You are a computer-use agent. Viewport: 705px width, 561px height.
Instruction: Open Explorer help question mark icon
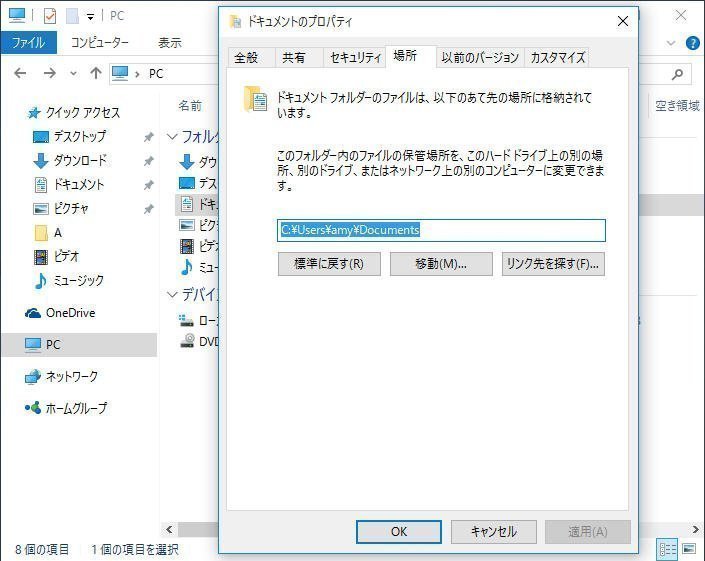[x=692, y=43]
